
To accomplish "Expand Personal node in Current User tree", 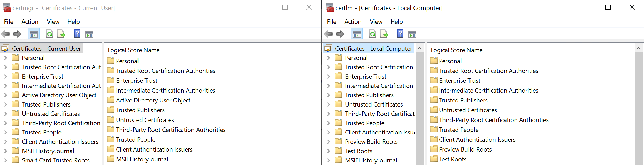I will pyautogui.click(x=5, y=58).
